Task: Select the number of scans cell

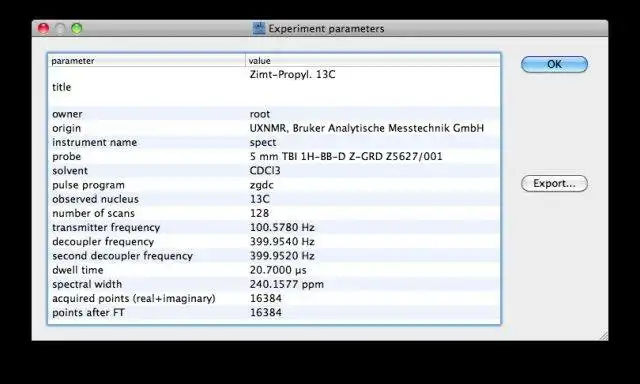Action: pos(93,213)
